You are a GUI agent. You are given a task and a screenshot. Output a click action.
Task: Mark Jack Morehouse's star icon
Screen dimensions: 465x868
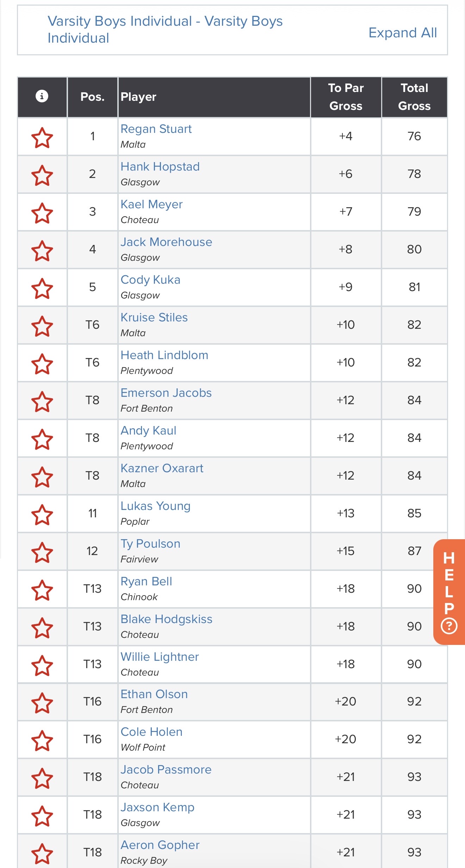tap(42, 251)
